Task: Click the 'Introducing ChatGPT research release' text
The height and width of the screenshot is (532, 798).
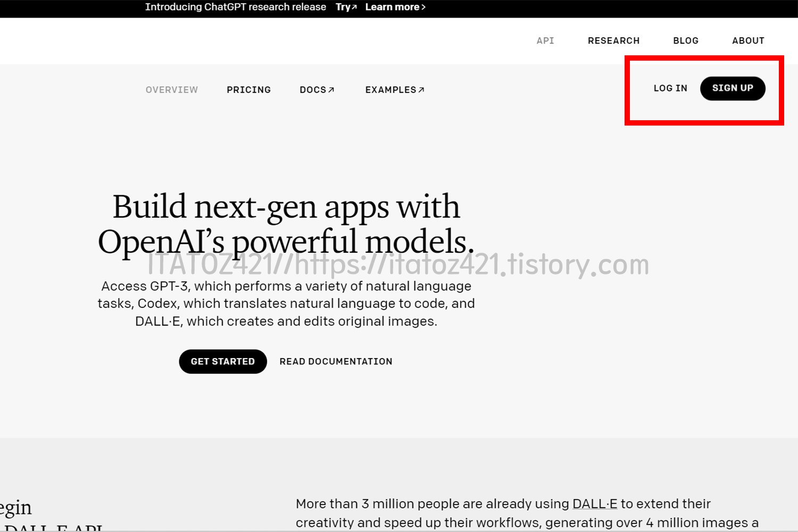Action: (236, 7)
